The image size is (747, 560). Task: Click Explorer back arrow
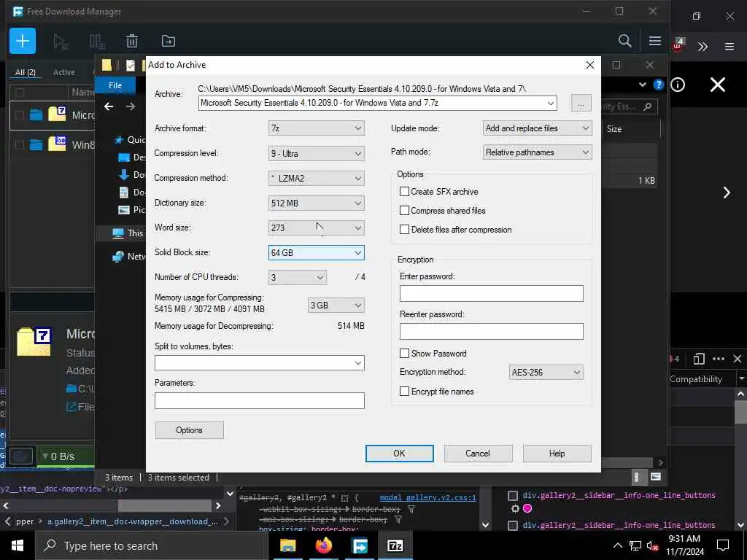[109, 106]
